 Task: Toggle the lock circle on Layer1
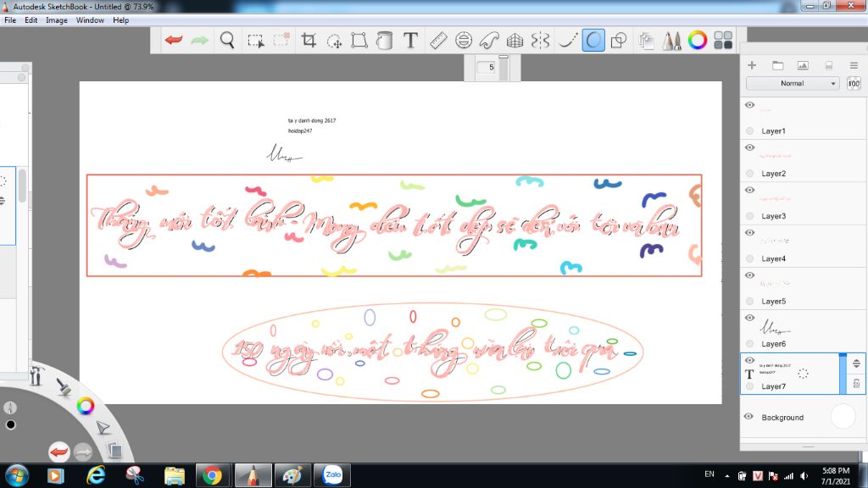tap(750, 131)
